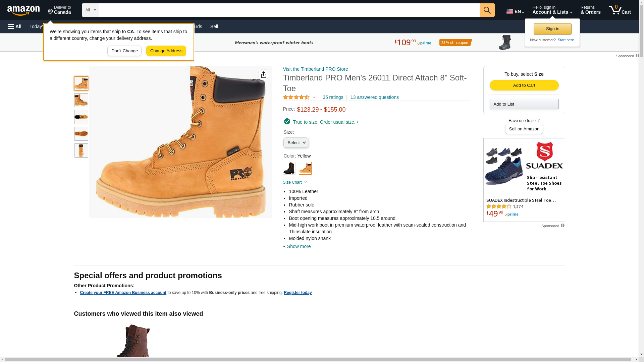Open the Sell menu item
Screen dimensions: 644x362
point(214,26)
